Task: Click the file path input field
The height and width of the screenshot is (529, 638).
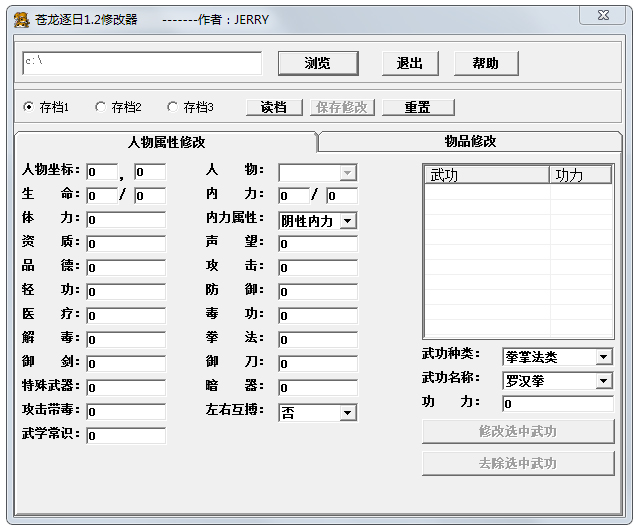Action: [141, 62]
